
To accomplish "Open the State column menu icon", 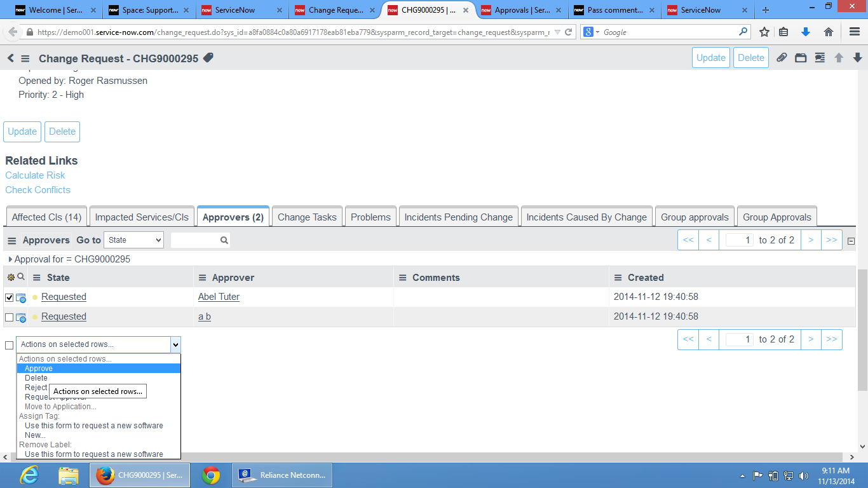I will 37,278.
